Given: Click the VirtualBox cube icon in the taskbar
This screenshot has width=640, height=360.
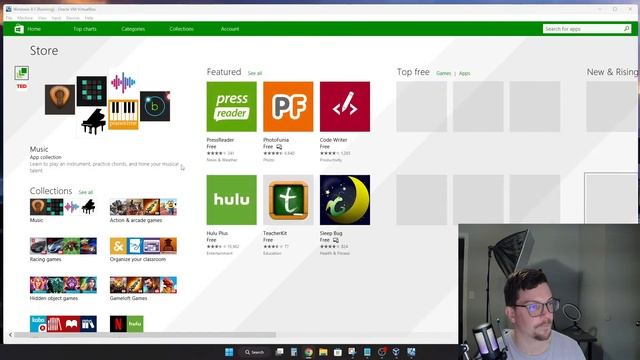Looking at the screenshot, I should (x=396, y=352).
